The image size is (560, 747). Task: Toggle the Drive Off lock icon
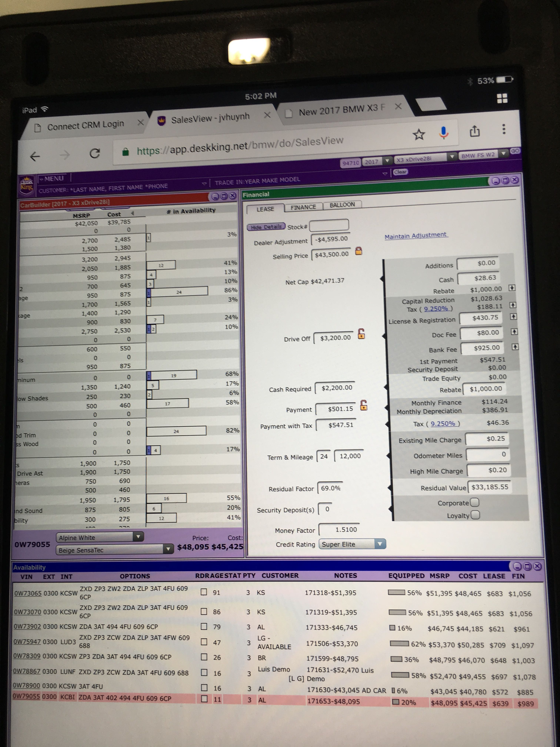(361, 334)
